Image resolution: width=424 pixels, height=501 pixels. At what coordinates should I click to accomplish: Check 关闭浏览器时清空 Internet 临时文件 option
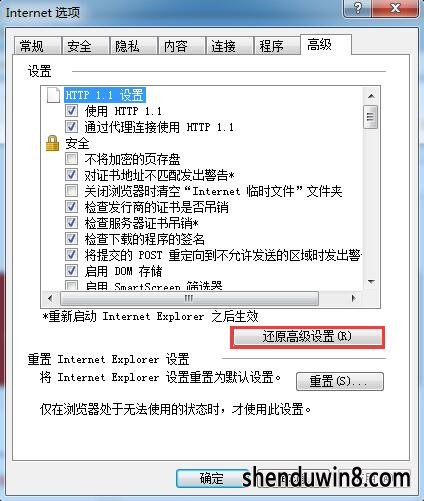tap(71, 191)
